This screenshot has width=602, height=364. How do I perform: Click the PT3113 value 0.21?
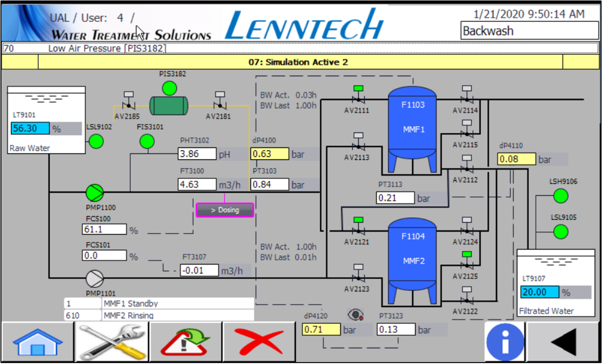point(396,198)
